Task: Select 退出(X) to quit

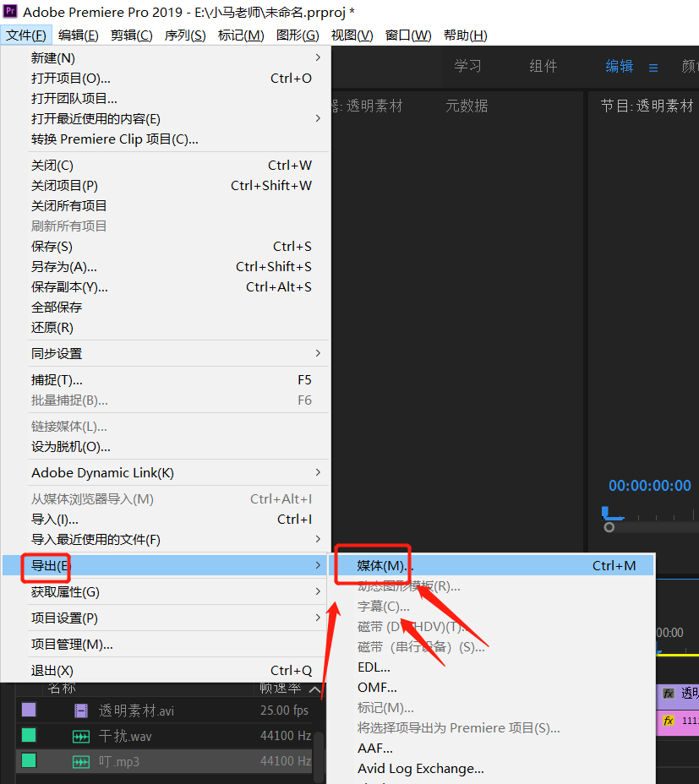Action: click(x=166, y=671)
